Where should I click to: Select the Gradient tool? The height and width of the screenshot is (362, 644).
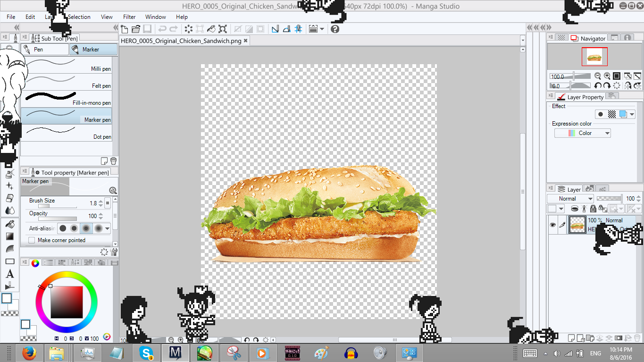9,236
